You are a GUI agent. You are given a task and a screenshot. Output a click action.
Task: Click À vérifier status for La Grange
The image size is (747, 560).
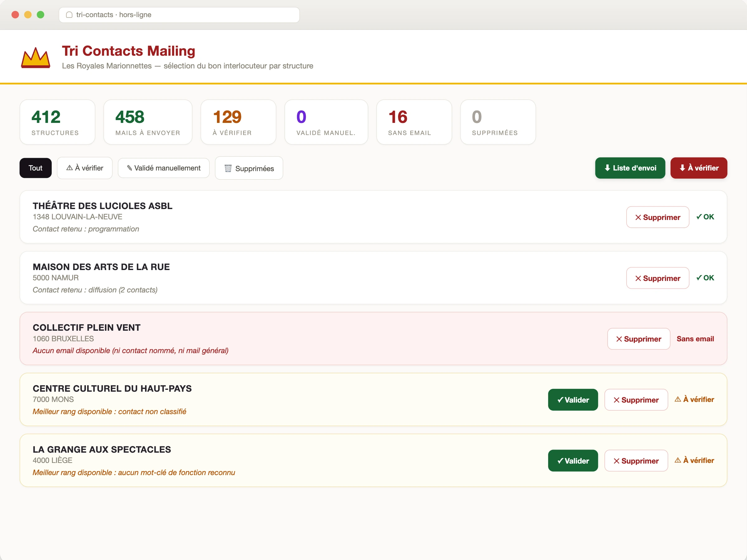click(694, 460)
